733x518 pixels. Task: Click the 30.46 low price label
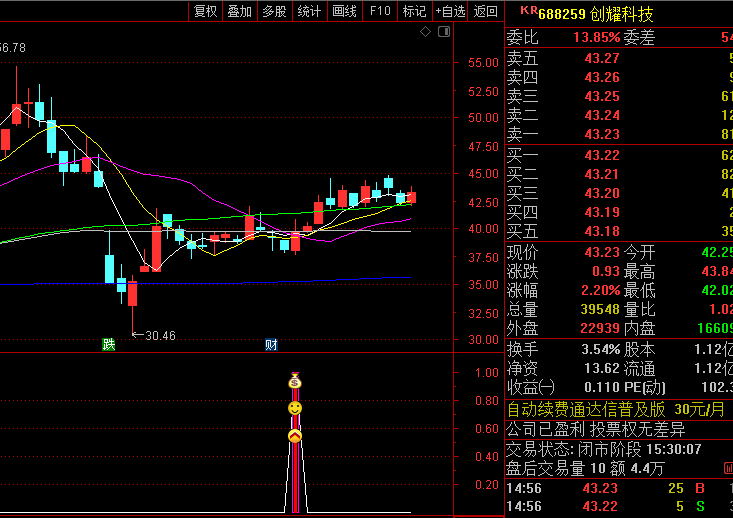click(x=160, y=336)
